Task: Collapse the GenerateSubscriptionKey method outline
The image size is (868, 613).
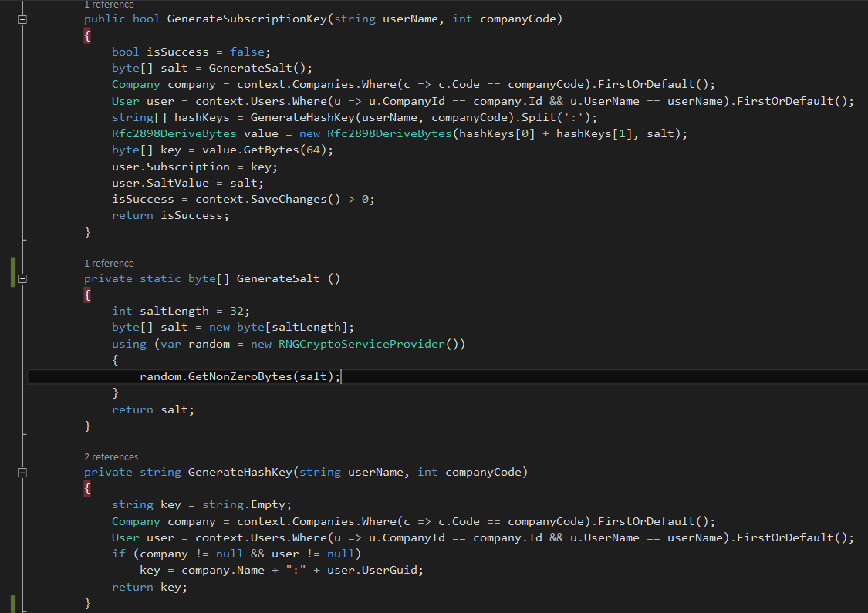Action: click(22, 19)
